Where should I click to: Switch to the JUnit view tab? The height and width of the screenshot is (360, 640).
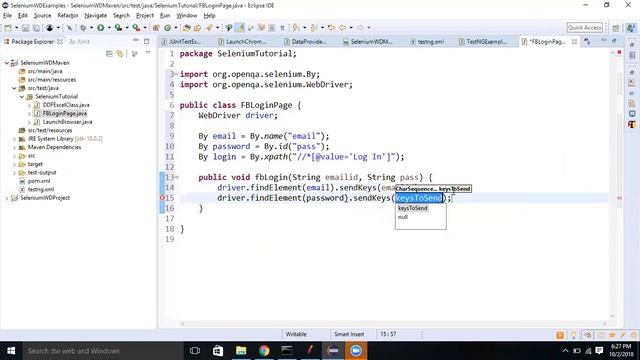(x=79, y=42)
